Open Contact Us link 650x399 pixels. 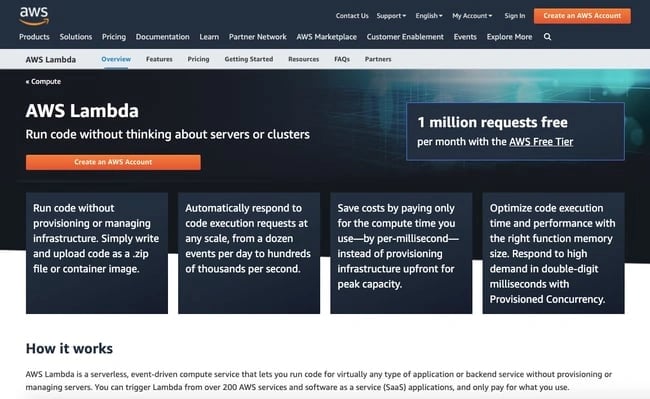[x=352, y=16]
